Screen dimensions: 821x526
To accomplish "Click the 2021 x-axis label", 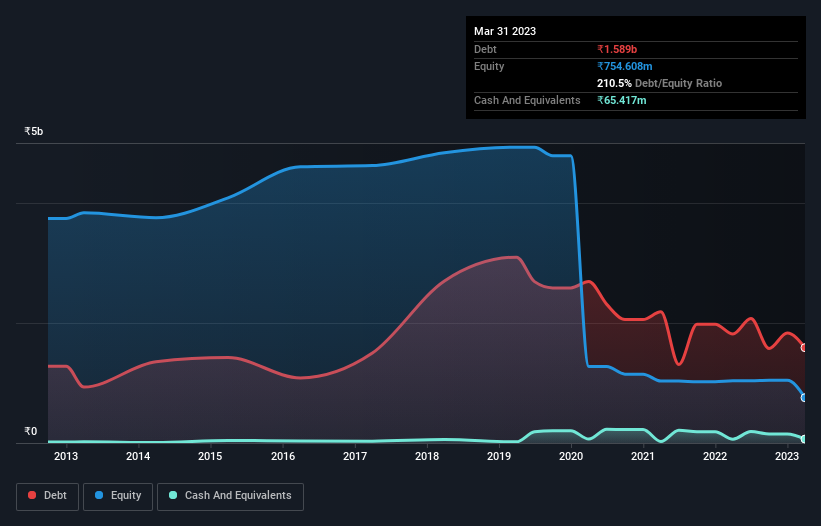I will [643, 456].
